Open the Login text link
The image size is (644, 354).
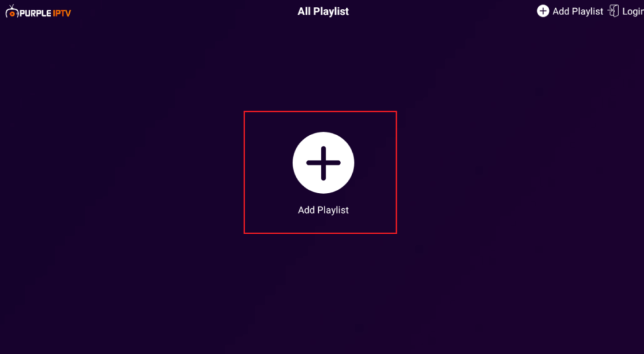pos(633,11)
